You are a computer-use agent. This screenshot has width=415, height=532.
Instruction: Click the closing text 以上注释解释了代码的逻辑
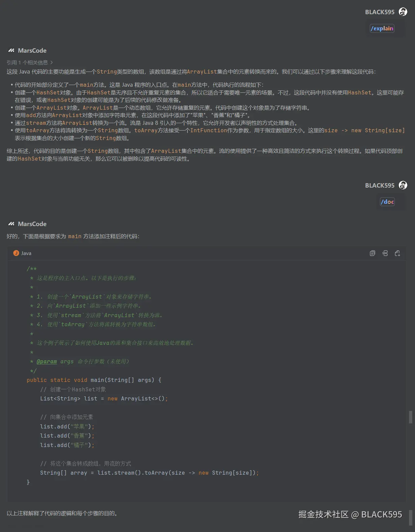click(x=63, y=513)
